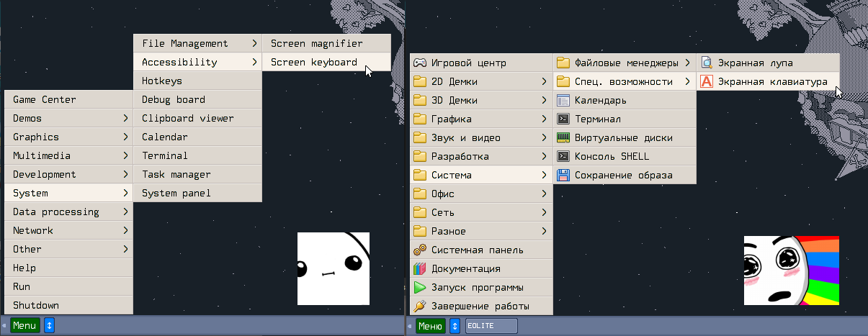Click the blue arrows button beside Меню
Screen dimensions: 868x336
[x=455, y=326]
